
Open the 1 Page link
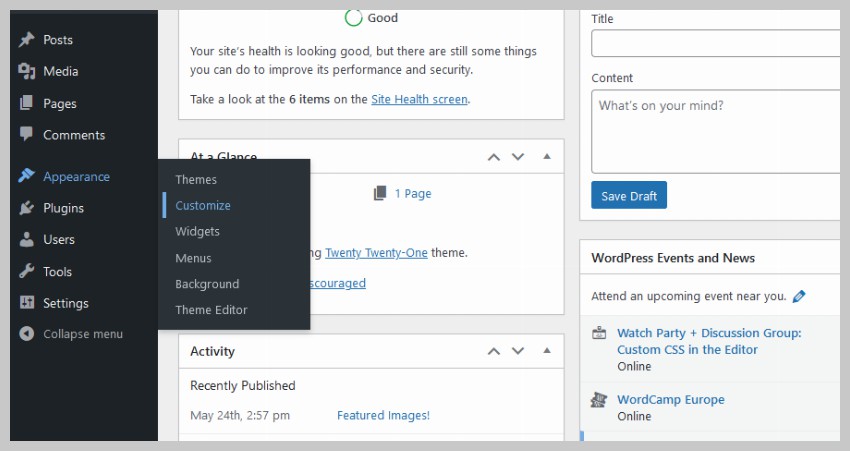pyautogui.click(x=413, y=194)
